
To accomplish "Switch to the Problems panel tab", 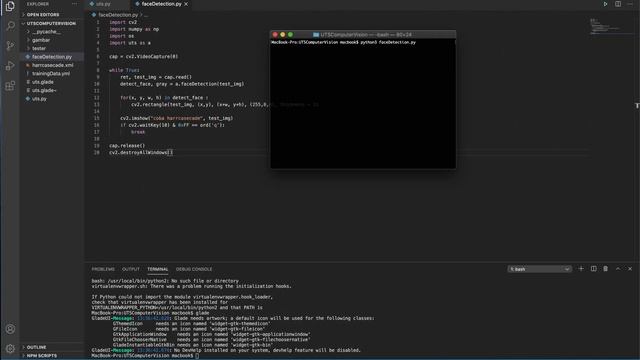I will 103,269.
